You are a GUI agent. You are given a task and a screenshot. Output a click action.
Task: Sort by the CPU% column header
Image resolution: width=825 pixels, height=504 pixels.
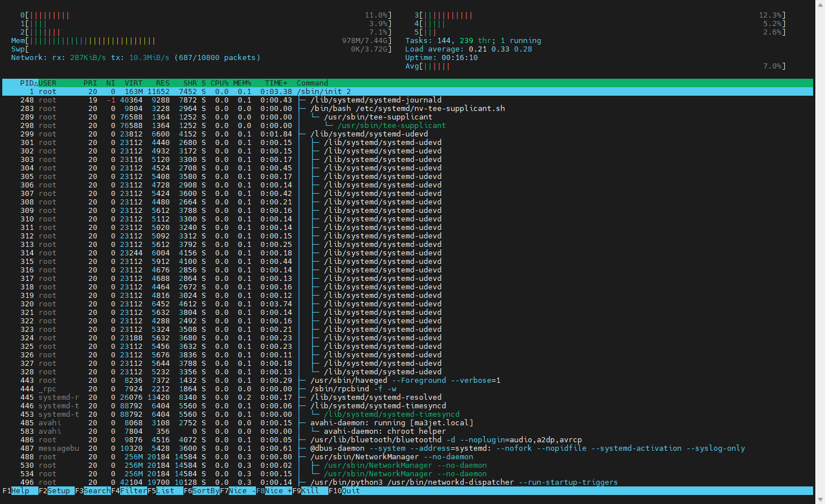(x=219, y=83)
